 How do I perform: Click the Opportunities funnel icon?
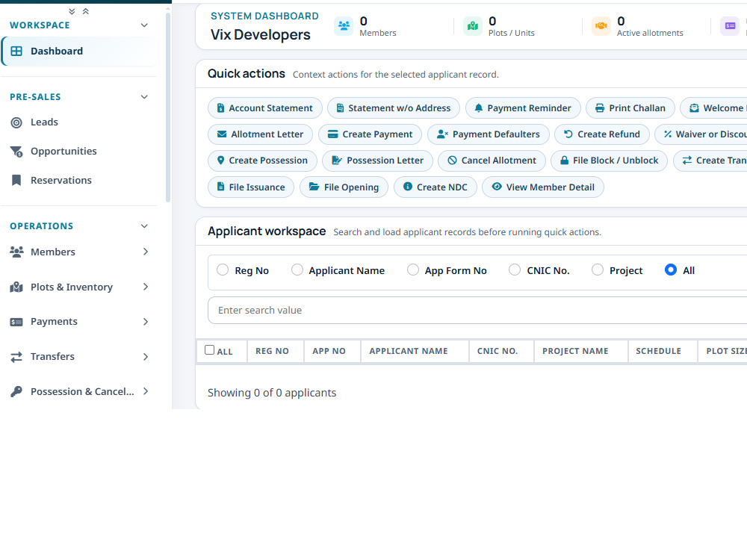[16, 152]
